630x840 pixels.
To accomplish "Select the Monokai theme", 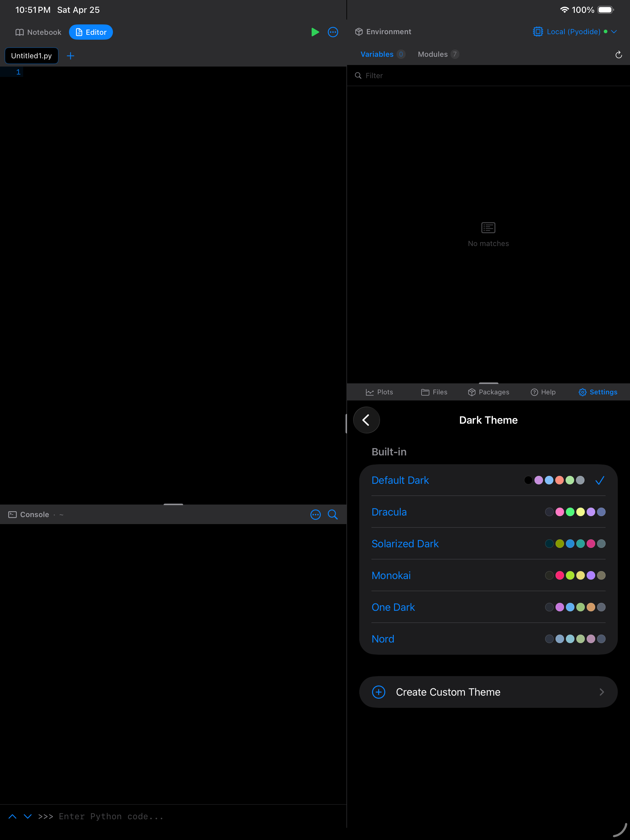I will tap(488, 575).
